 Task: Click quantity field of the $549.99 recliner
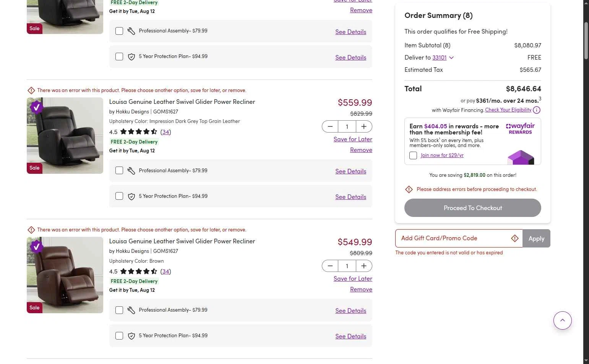pyautogui.click(x=347, y=266)
